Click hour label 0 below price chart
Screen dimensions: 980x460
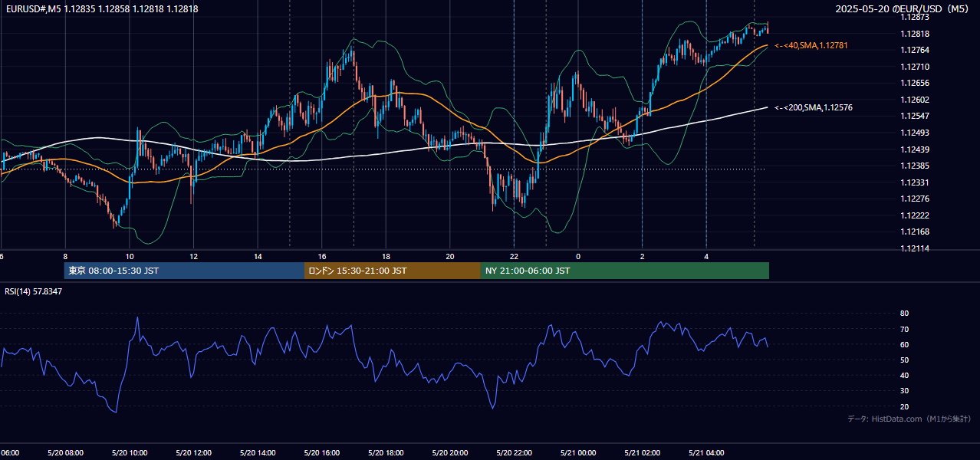click(x=578, y=256)
